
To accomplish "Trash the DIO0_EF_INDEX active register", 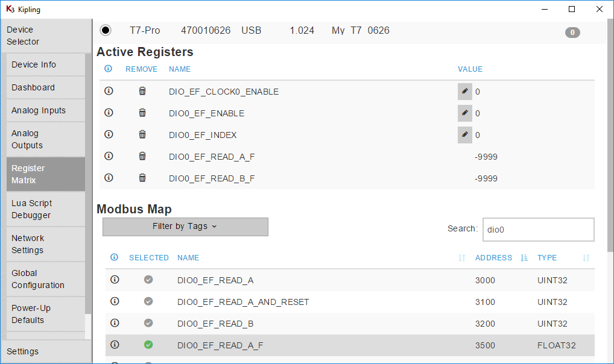I will (142, 134).
